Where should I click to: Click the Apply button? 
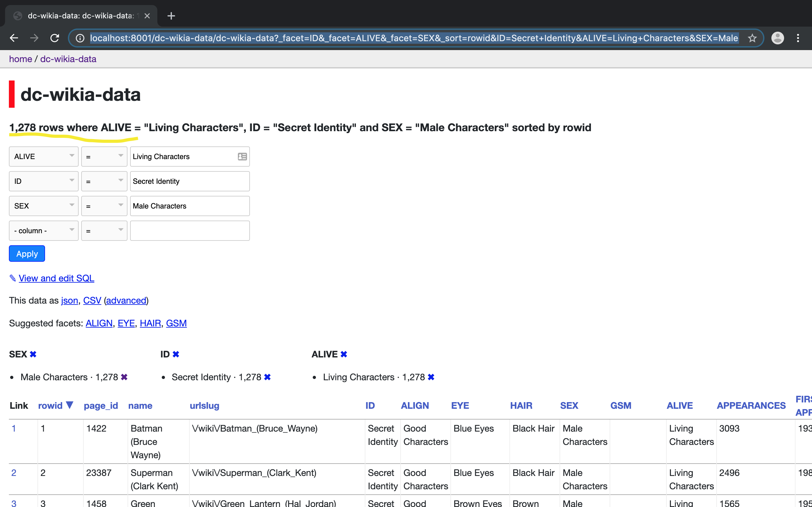click(27, 253)
